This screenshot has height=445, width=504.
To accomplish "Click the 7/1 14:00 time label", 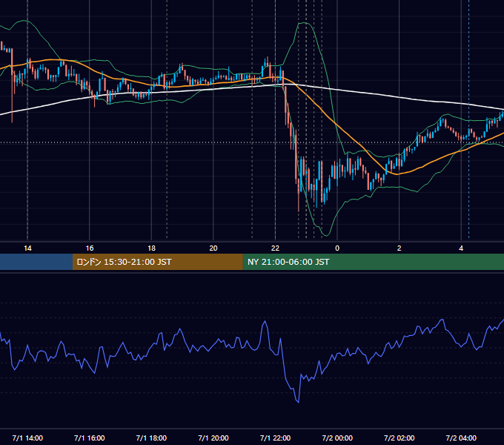I will click(27, 438).
